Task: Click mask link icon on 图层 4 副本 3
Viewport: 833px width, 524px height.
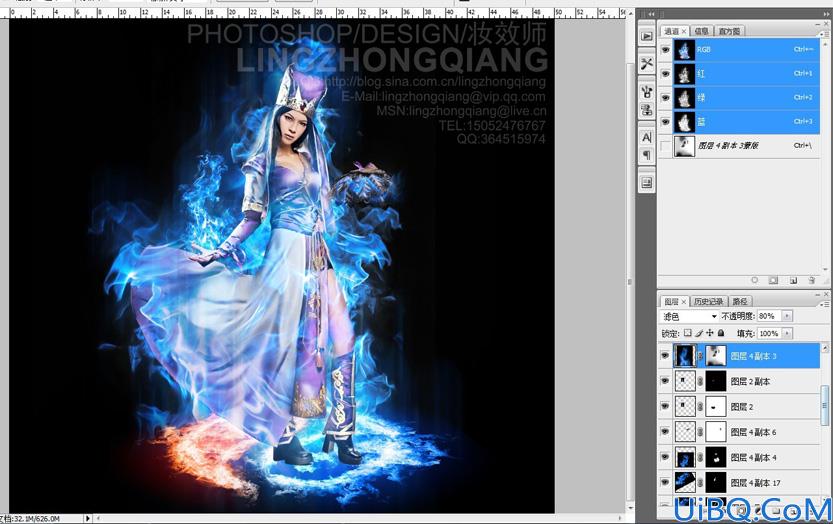Action: (x=700, y=356)
